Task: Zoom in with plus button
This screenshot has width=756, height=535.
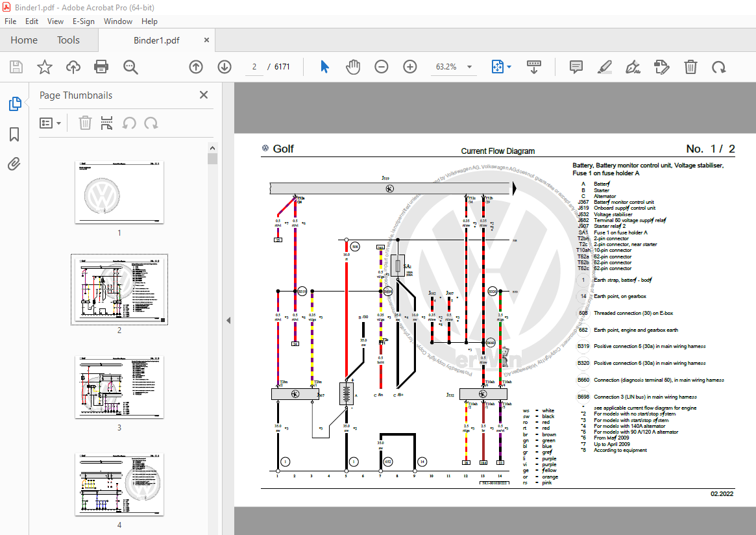Action: [410, 67]
